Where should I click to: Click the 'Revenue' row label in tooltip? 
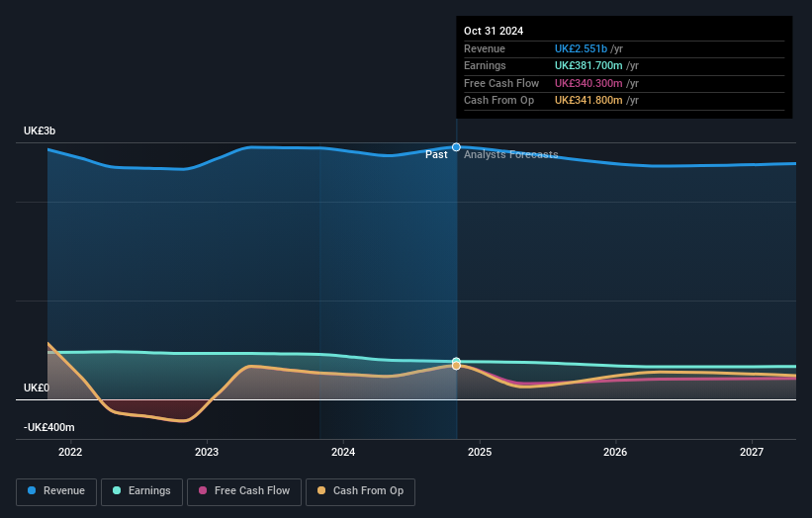pyautogui.click(x=485, y=48)
